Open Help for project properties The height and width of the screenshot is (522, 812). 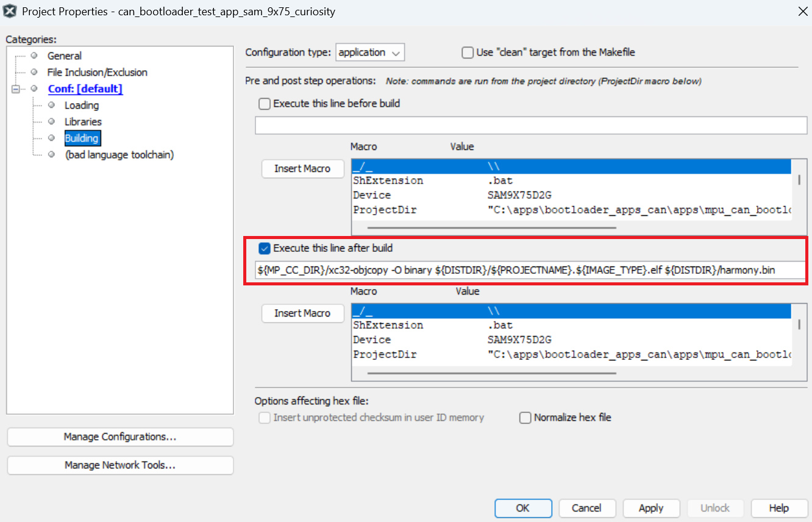pyautogui.click(x=779, y=508)
